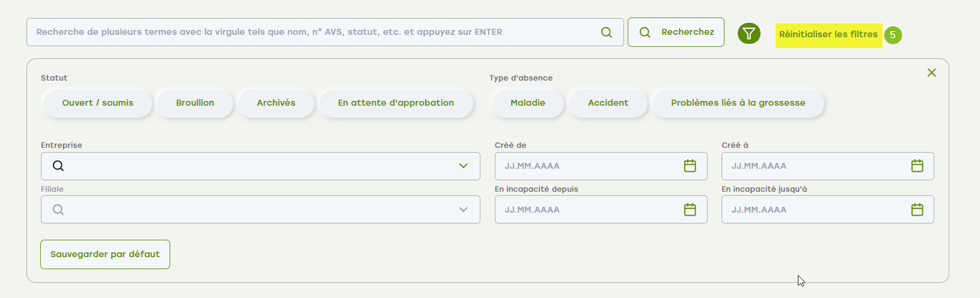Click magnifier icon inside the search field
Viewport: 980px width, 298px height.
click(x=607, y=32)
